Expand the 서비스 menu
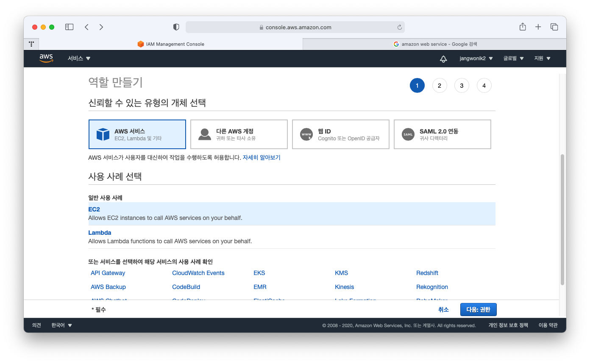Image resolution: width=590 pixels, height=364 pixels. pyautogui.click(x=79, y=58)
